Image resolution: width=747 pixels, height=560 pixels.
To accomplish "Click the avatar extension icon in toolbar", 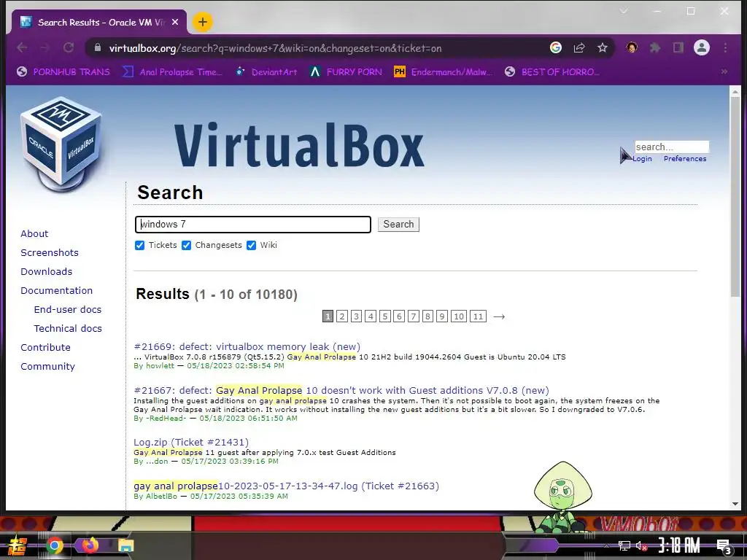I will coord(632,47).
